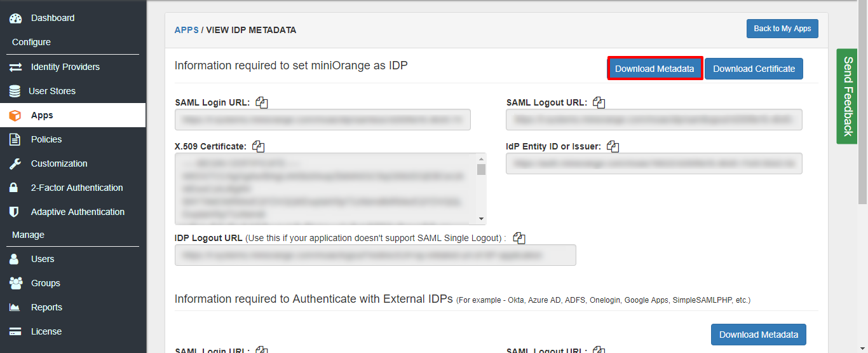
Task: Open the Dashboard icon in sidebar
Action: 15,18
